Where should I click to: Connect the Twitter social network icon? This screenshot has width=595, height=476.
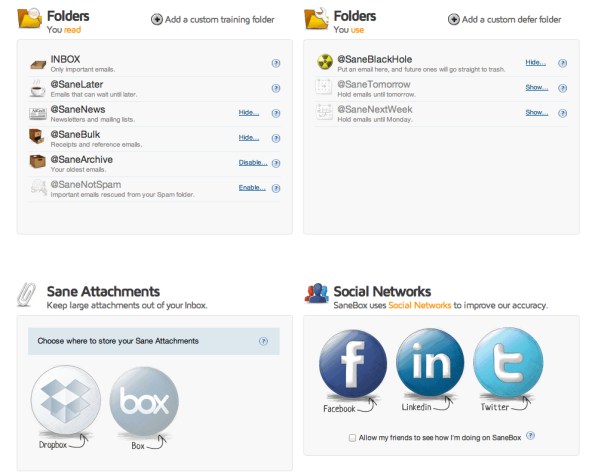coord(508,362)
